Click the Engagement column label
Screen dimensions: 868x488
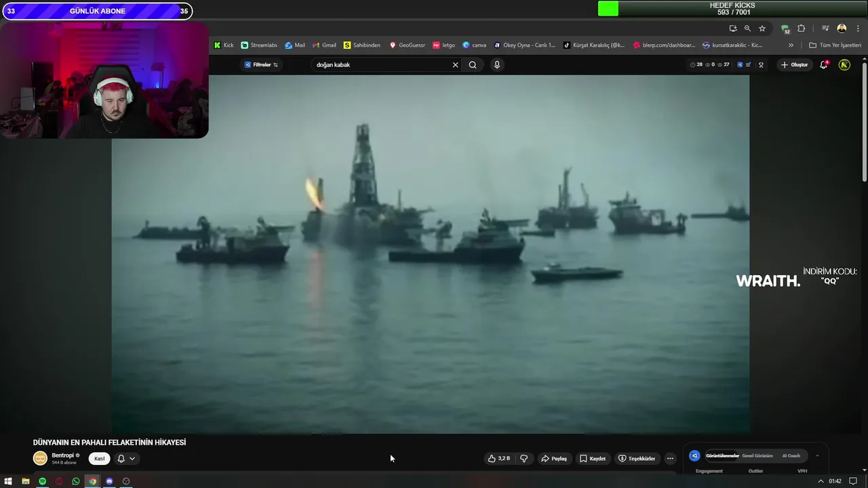(709, 471)
